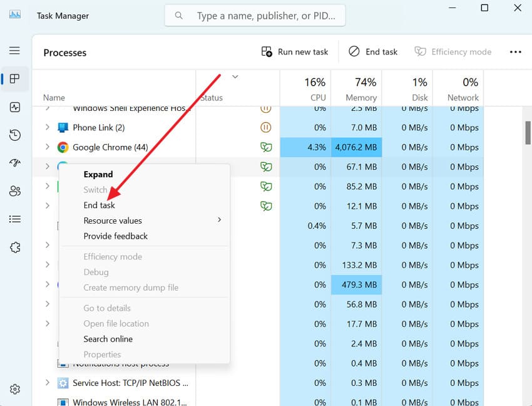This screenshot has width=532, height=406.
Task: Expand the Phone Link process group
Action: (48, 127)
